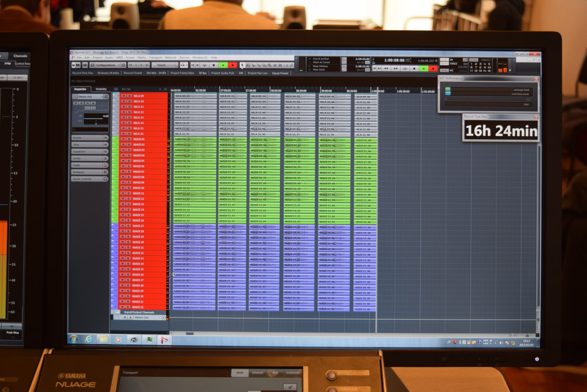Click red Record in Transport panel
The image size is (587, 392).
(x=433, y=69)
